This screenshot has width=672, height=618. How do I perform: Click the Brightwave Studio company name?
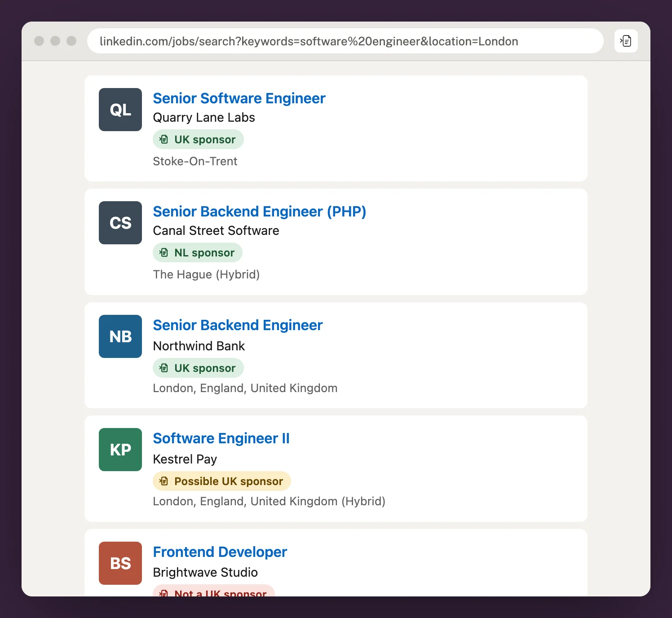pyautogui.click(x=205, y=573)
